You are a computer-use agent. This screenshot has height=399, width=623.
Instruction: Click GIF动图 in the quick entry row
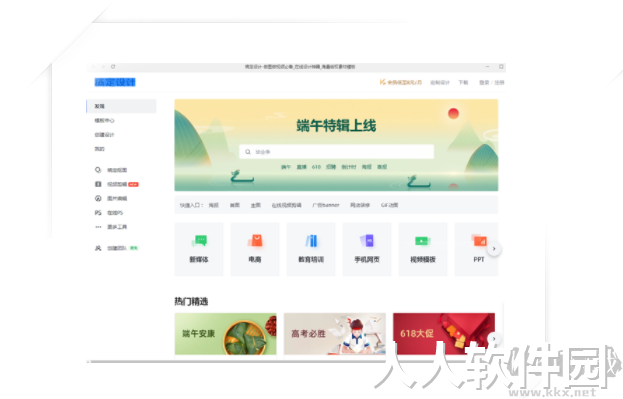tap(389, 205)
